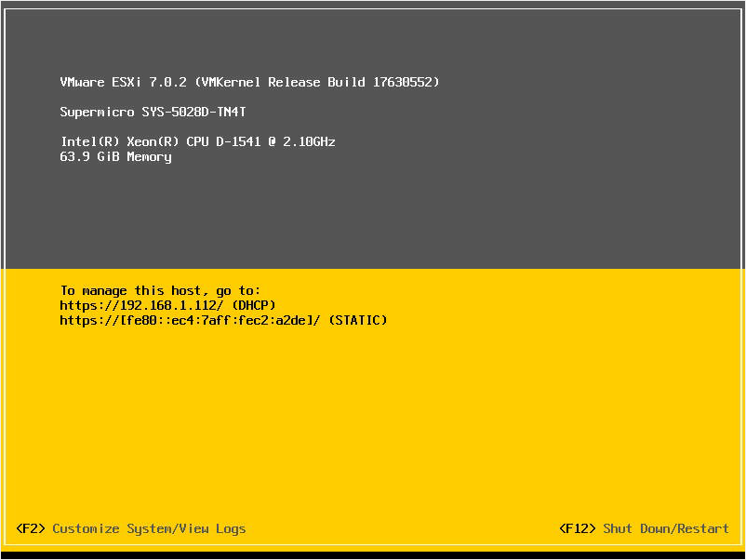The height and width of the screenshot is (560, 746).
Task: Click the (DHCP) label beside the IPv4 address
Action: point(253,305)
